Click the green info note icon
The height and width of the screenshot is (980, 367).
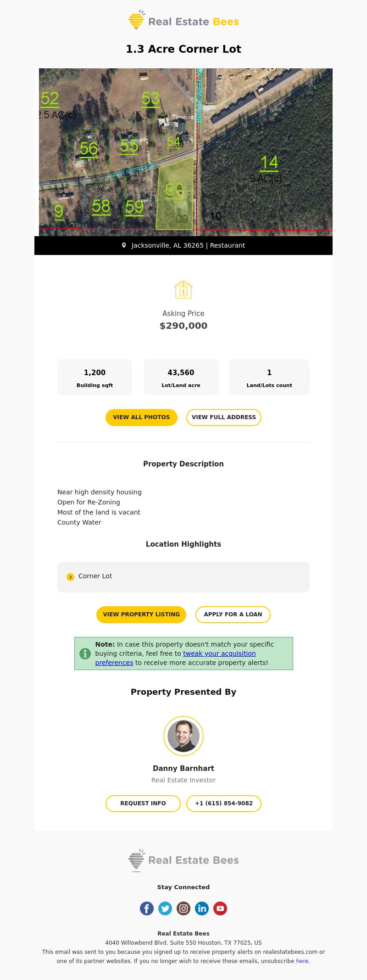[85, 653]
